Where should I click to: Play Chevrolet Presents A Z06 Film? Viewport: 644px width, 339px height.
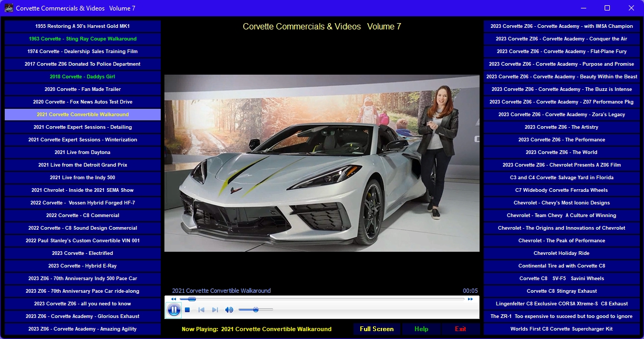562,165
